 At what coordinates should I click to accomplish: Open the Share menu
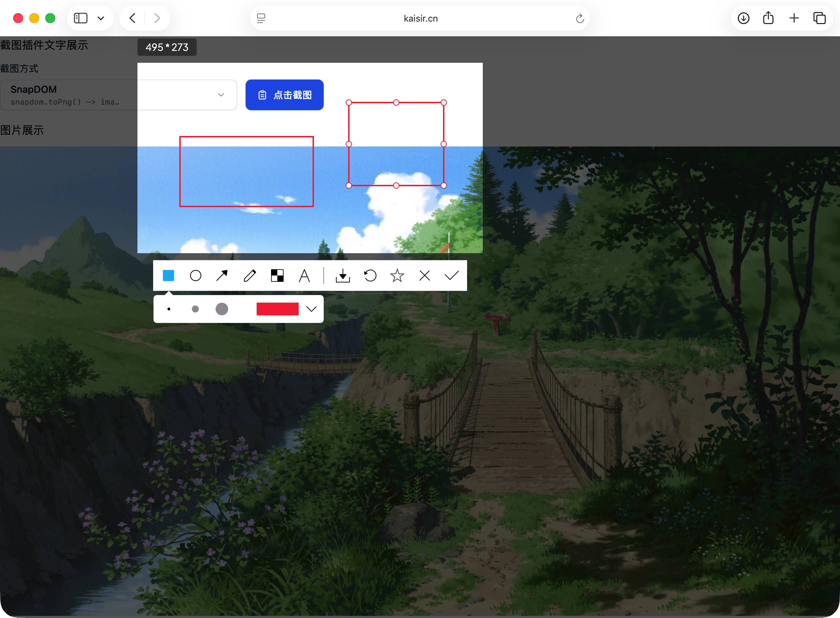pyautogui.click(x=768, y=18)
